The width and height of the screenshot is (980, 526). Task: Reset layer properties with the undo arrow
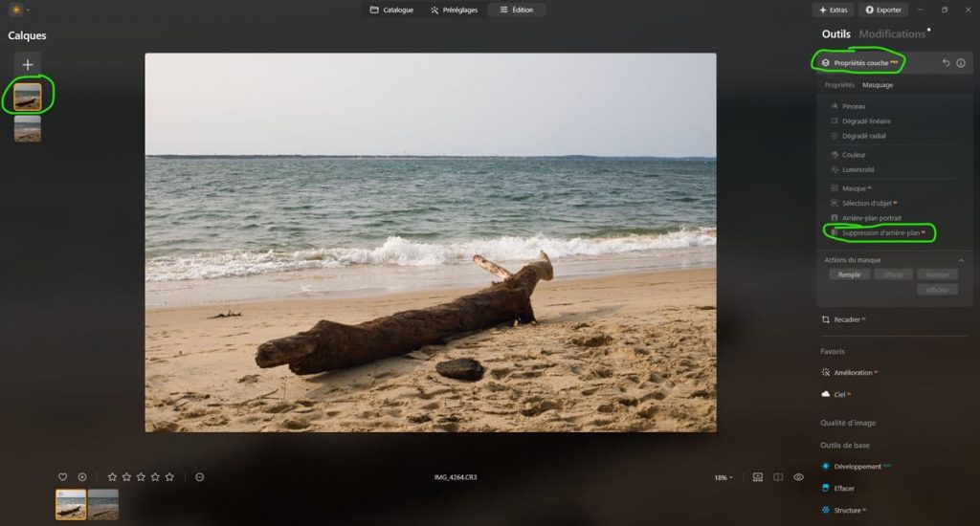[x=946, y=63]
